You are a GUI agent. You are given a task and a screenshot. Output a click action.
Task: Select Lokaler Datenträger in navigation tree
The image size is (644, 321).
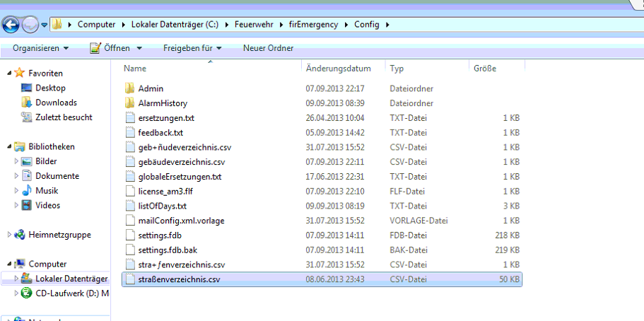point(71,279)
